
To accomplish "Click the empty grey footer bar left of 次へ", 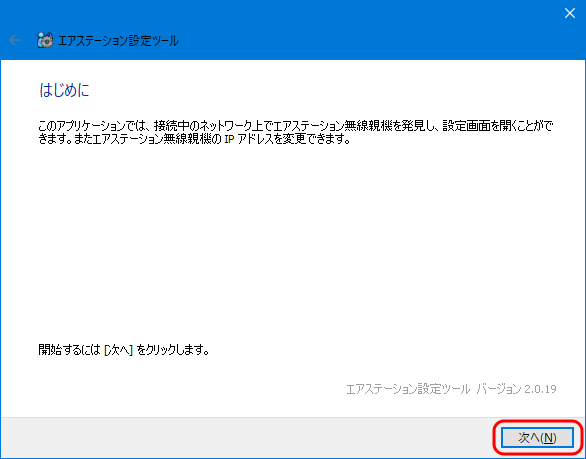I will [247, 438].
